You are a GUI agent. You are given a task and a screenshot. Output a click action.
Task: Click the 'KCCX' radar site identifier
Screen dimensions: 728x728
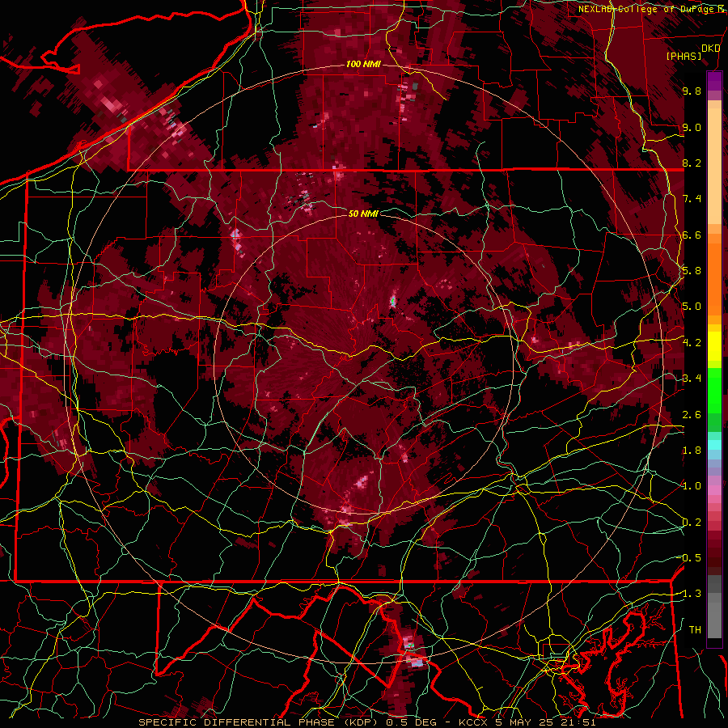click(x=473, y=722)
